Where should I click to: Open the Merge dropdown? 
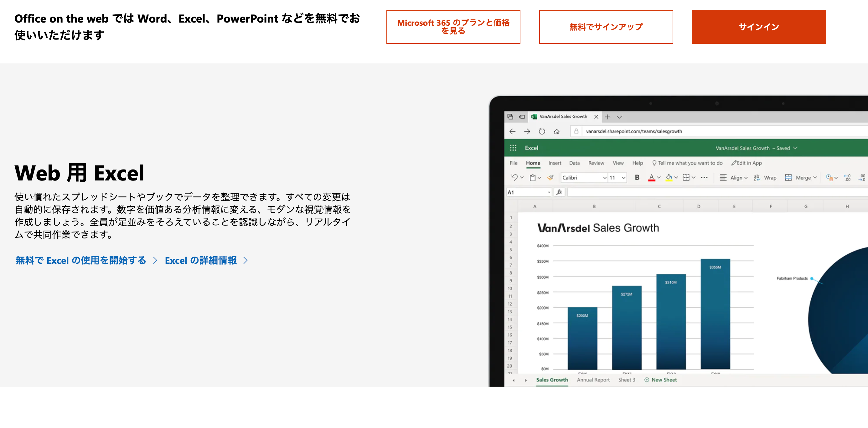pyautogui.click(x=801, y=177)
